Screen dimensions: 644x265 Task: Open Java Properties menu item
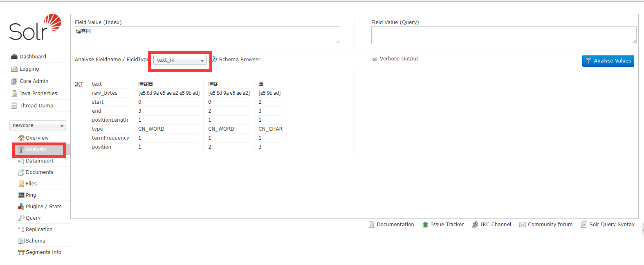click(x=38, y=94)
